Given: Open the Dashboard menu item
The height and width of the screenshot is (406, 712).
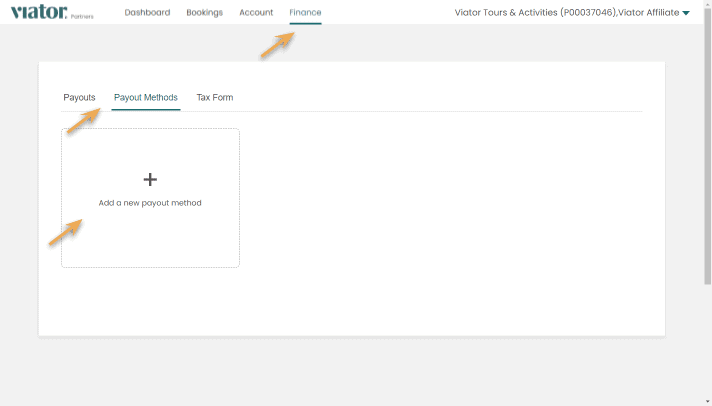Looking at the screenshot, I should point(147,13).
